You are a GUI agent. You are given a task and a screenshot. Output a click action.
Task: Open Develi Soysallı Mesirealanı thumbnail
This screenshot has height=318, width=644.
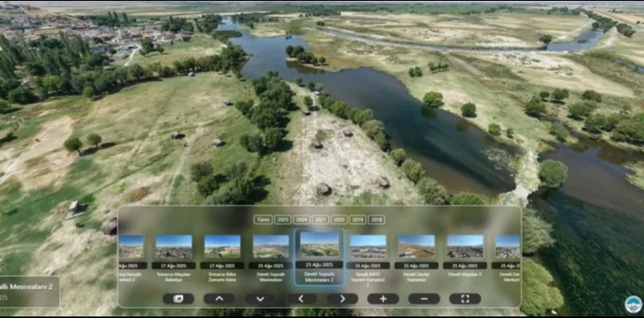(x=270, y=247)
